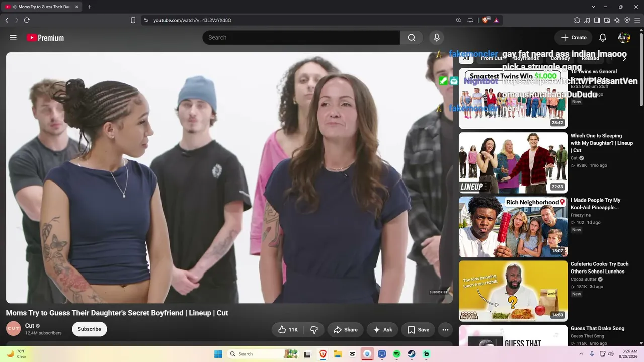Image resolution: width=644 pixels, height=362 pixels.
Task: Open the Brave Wallet icon
Action: click(x=607, y=20)
